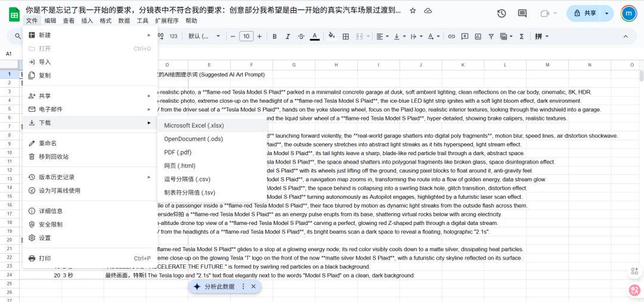
Task: Click the borders icon in toolbar
Action: (346, 36)
